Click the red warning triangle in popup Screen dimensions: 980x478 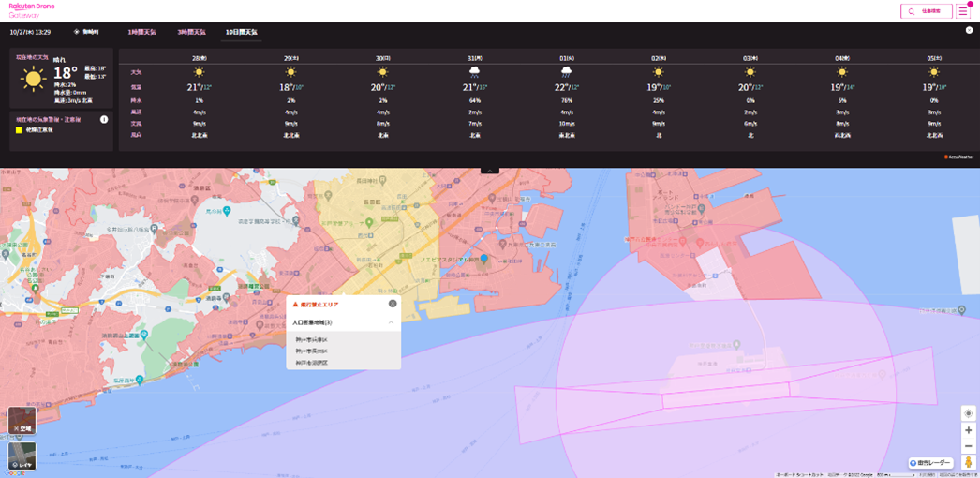click(296, 304)
